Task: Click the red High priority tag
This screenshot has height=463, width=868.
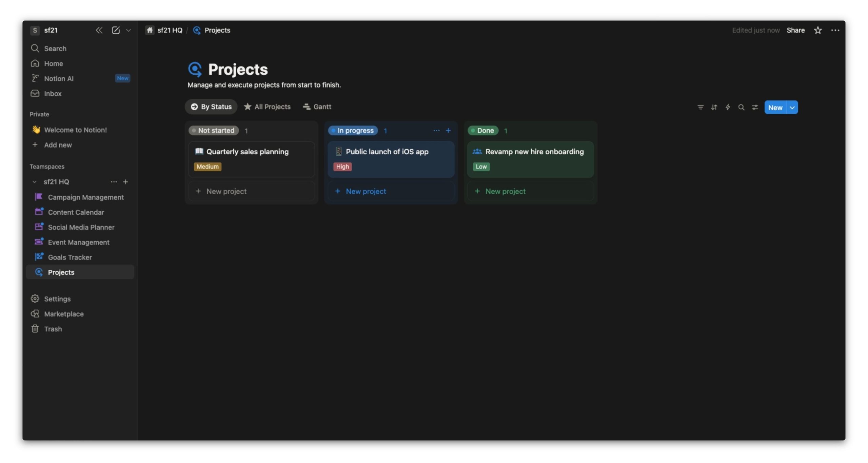Action: click(x=342, y=167)
